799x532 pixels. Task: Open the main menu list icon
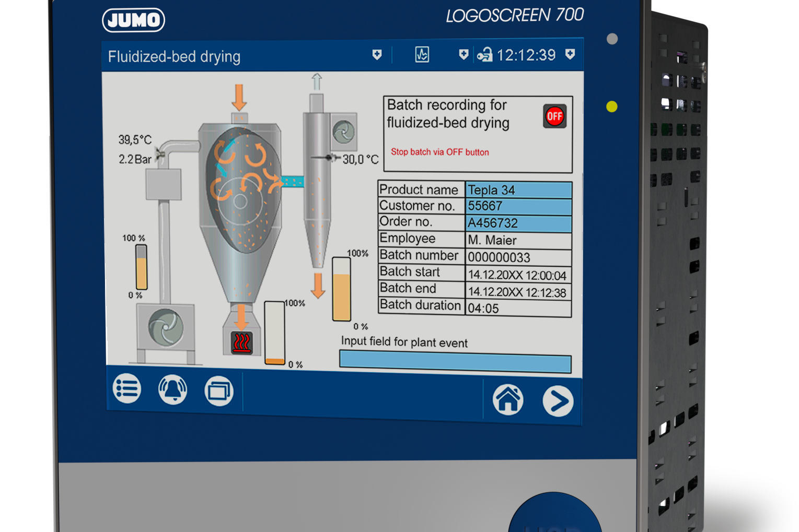[126, 389]
